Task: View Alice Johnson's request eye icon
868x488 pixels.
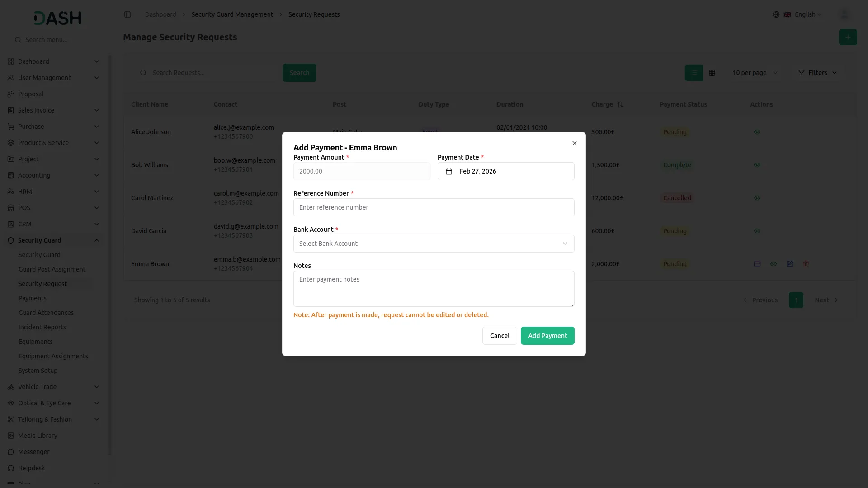Action: click(757, 132)
